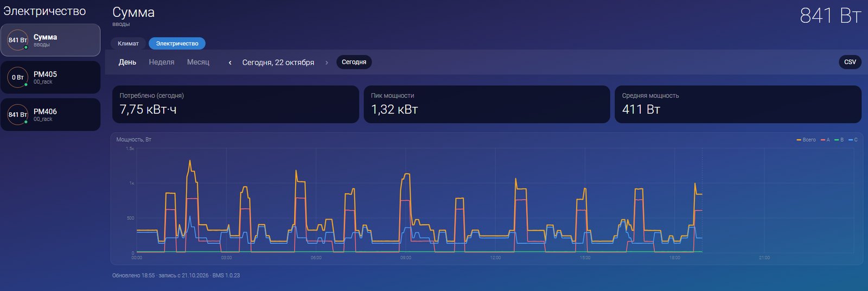Image resolution: width=868 pixels, height=291 pixels.
Task: Select the Сумма вводы card in sidebar
Action: coord(50,40)
